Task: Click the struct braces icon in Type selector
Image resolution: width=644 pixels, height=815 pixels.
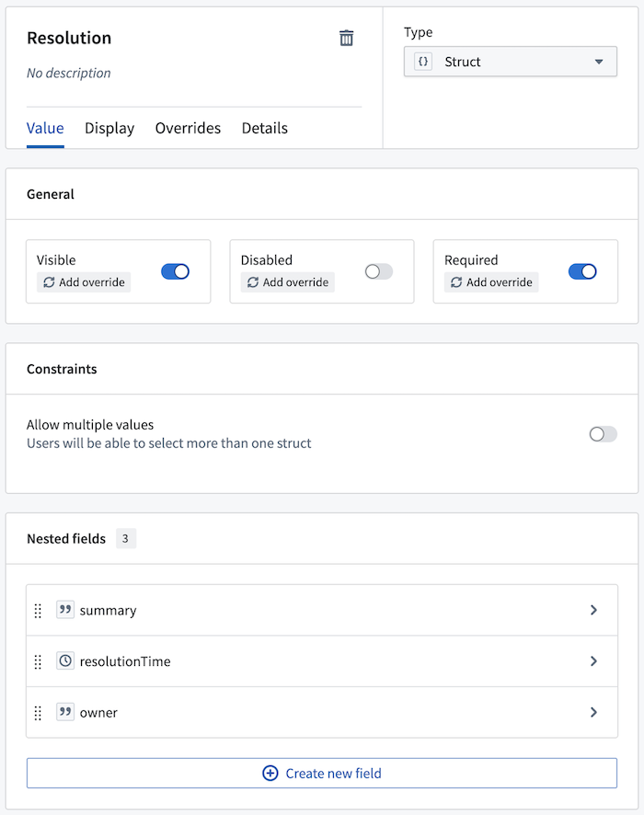Action: (423, 62)
